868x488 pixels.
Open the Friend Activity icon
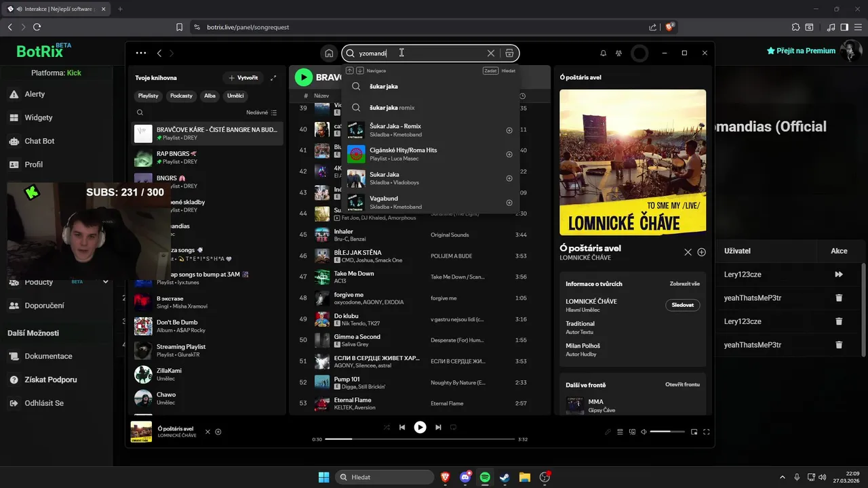(x=619, y=53)
